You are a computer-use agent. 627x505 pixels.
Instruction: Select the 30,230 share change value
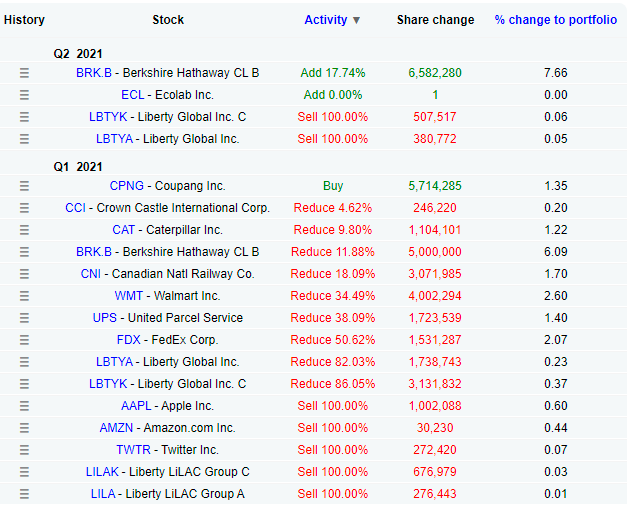435,428
